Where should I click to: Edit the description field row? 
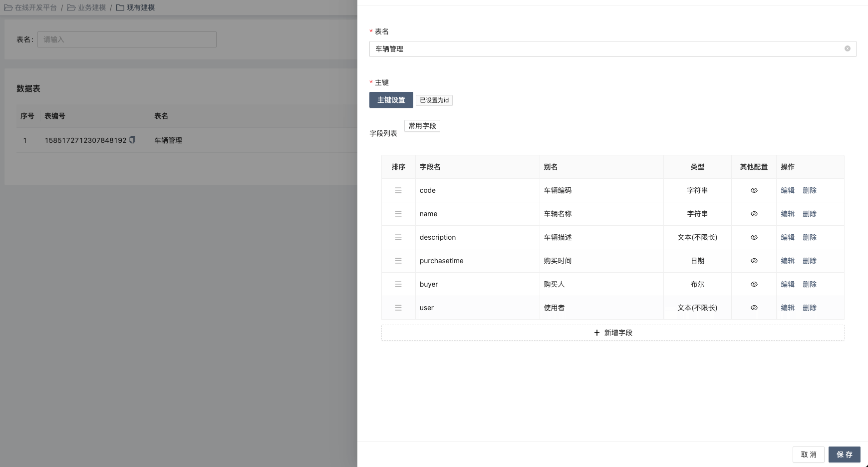[787, 237]
